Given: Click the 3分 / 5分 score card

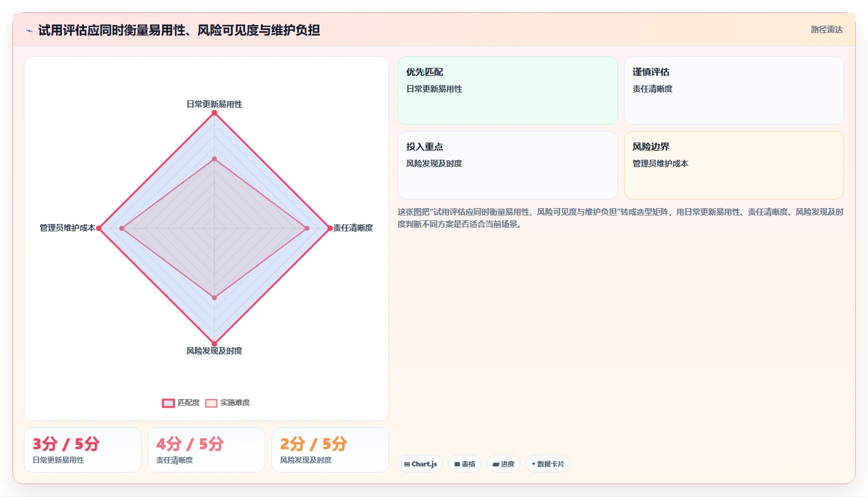Looking at the screenshot, I should (83, 450).
